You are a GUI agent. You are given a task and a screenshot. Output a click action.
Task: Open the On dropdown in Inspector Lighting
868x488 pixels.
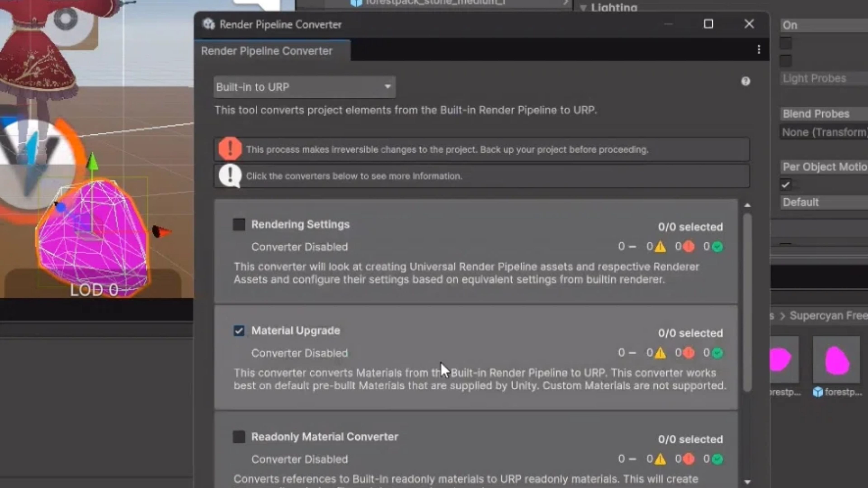pyautogui.click(x=824, y=25)
